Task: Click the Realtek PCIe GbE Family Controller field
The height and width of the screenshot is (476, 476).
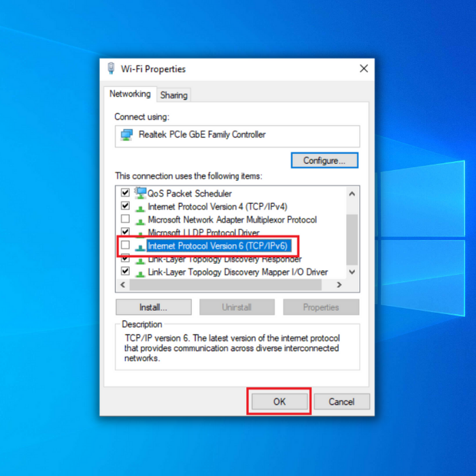Action: tap(237, 136)
